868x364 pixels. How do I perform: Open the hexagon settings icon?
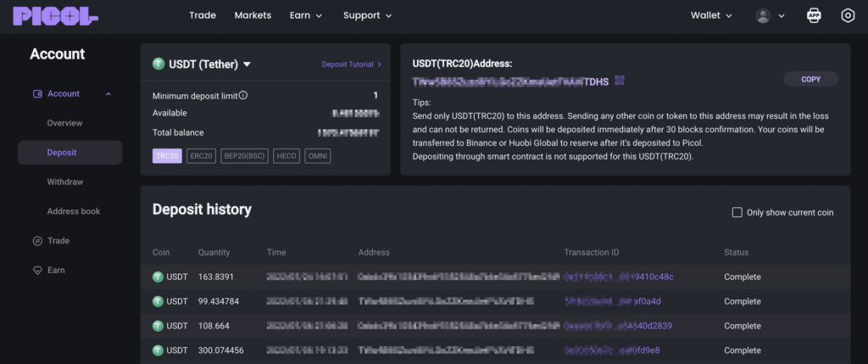848,15
